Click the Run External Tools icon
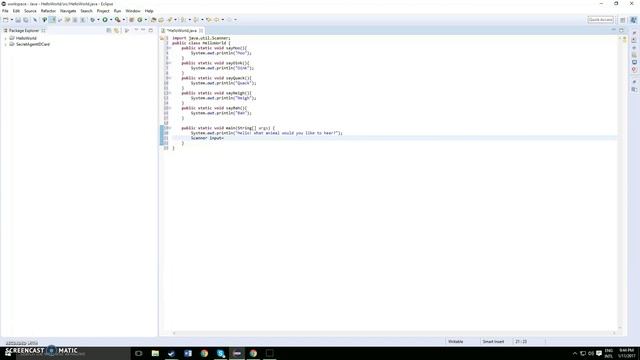This screenshot has height=360, width=640. click(118, 20)
